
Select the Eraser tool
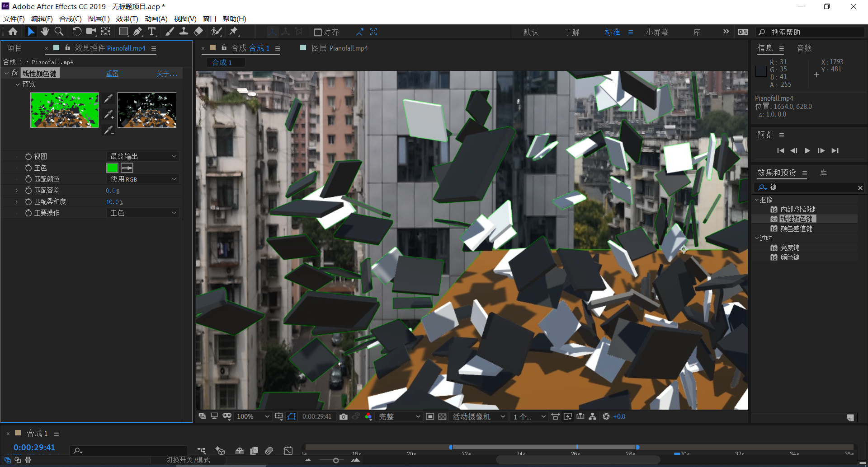[198, 32]
